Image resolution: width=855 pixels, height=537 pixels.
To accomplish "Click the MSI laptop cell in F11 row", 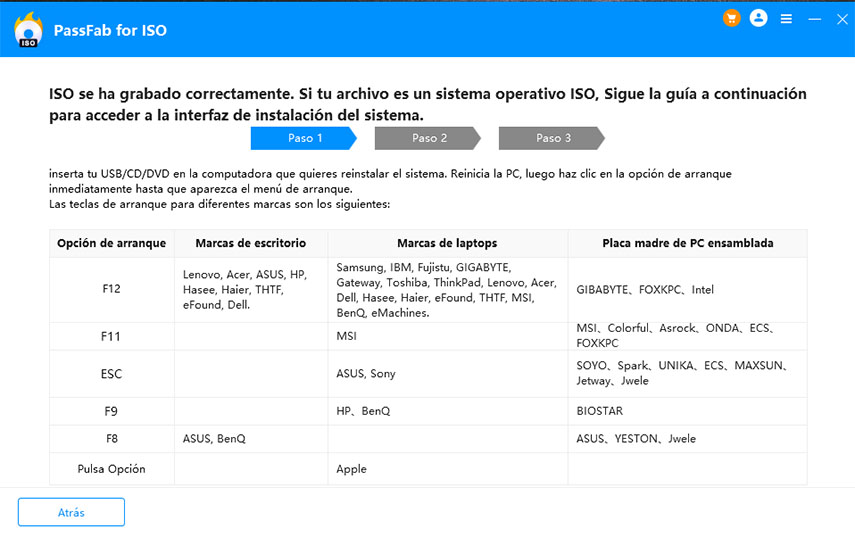I will coord(448,336).
